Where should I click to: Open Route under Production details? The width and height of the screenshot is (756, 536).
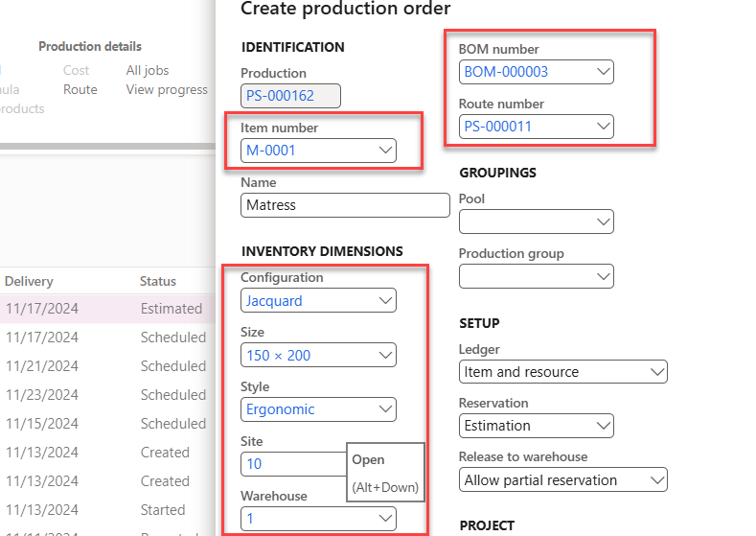[x=80, y=90]
